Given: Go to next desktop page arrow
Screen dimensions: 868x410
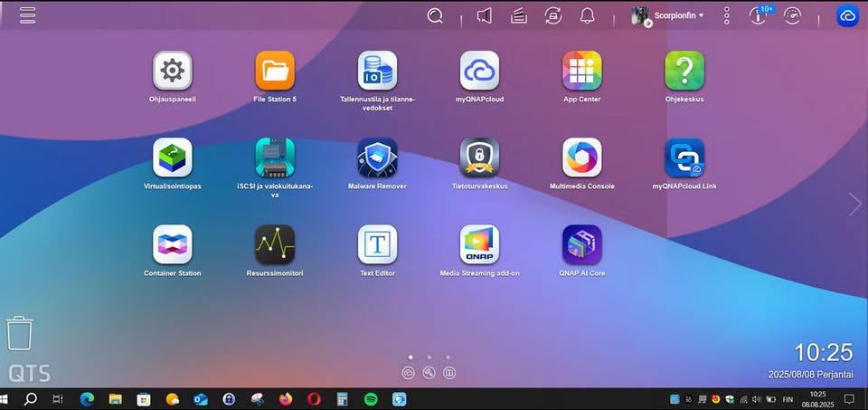Looking at the screenshot, I should (855, 205).
